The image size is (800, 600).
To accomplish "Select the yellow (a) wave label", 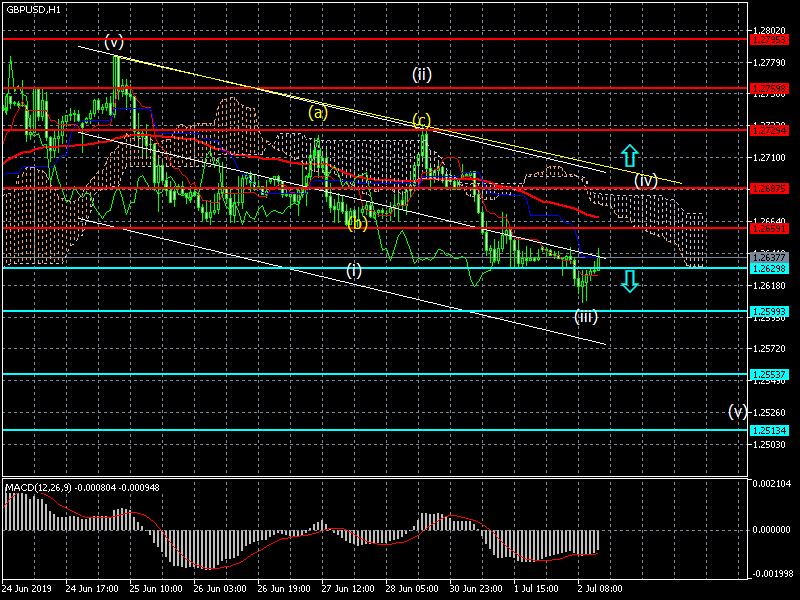I will coord(318,112).
